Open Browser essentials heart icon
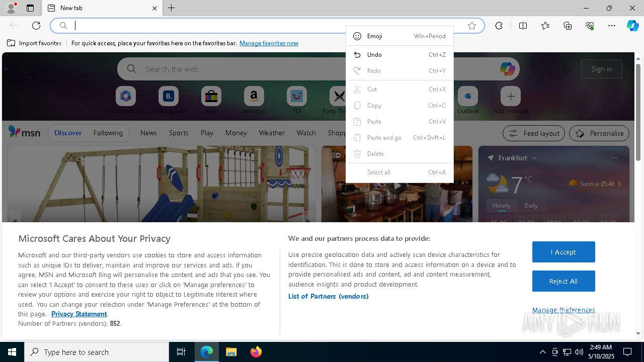The height and width of the screenshot is (362, 644). click(590, 26)
